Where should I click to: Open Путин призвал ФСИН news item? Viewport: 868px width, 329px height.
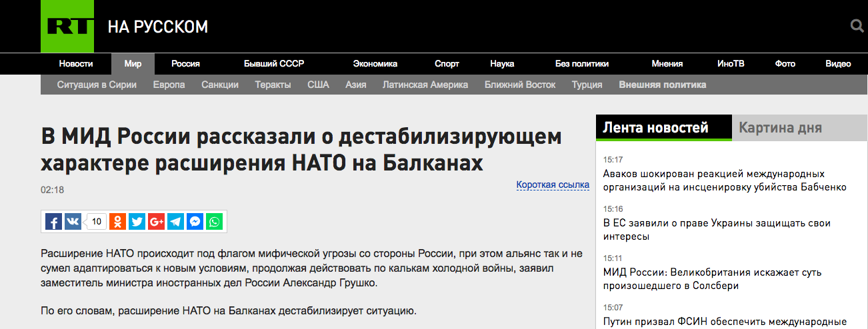point(725,322)
